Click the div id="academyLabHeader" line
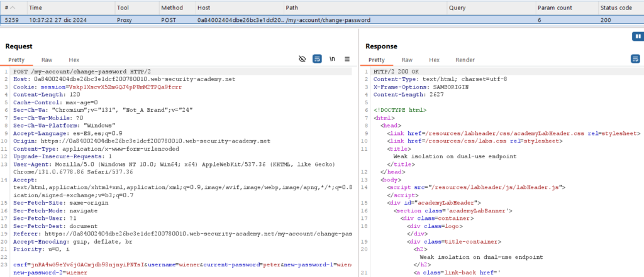 point(434,203)
